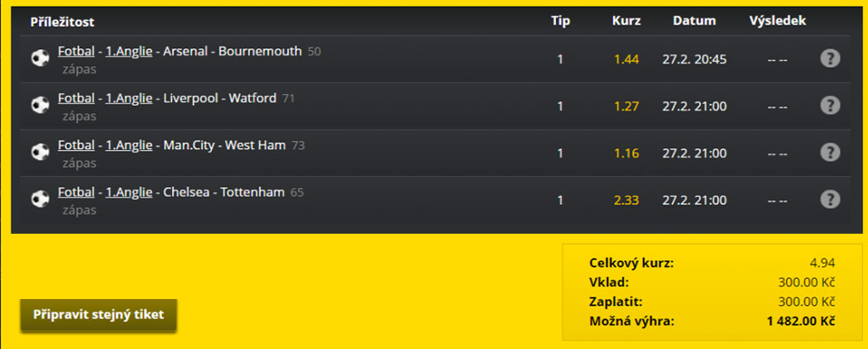Click the Kurz column header

pos(626,21)
